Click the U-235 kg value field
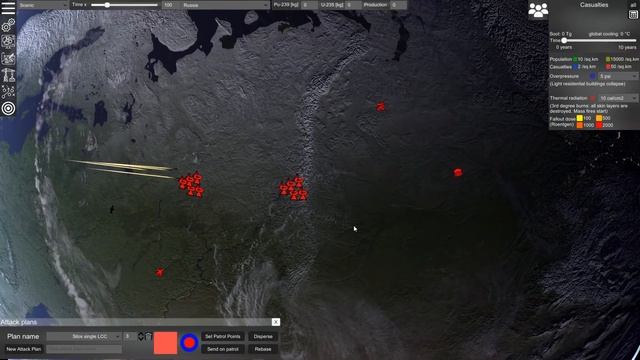This screenshot has height=360, width=640. point(353,5)
